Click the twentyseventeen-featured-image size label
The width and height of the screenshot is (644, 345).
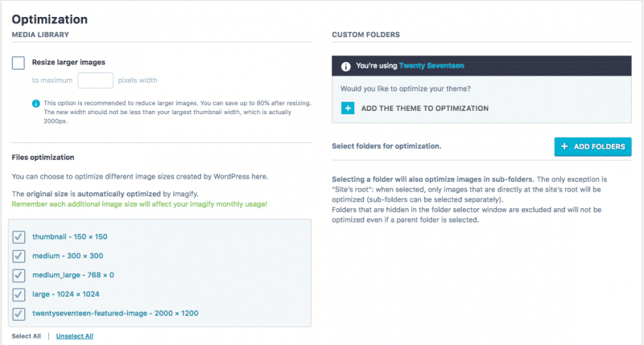click(x=115, y=314)
